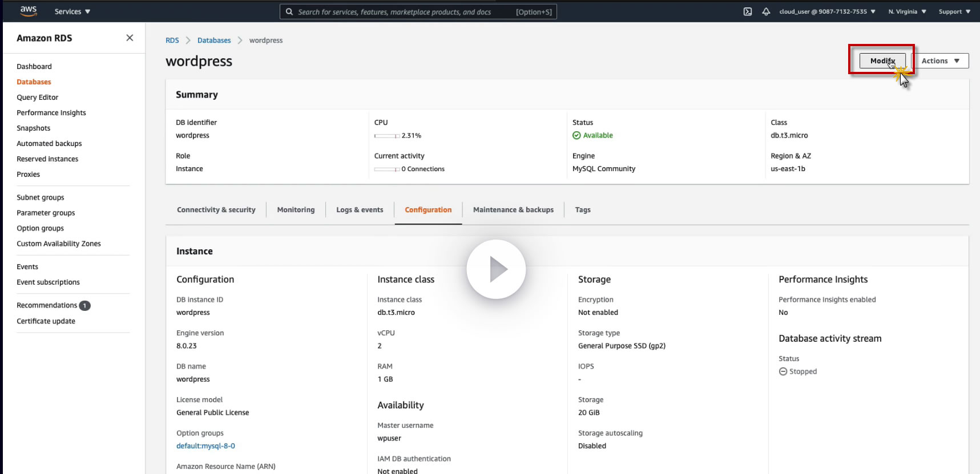This screenshot has height=474, width=980.
Task: Open the Support dropdown menu
Action: tap(954, 11)
